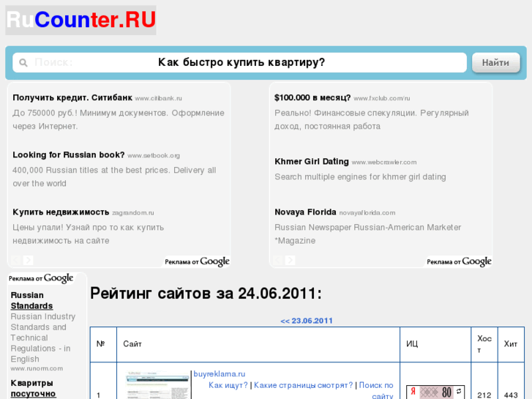Click До 750000 руб. ad description

click(119, 119)
